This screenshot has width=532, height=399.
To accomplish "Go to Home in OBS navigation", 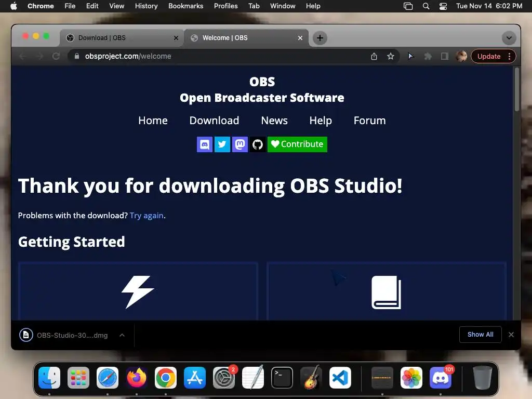I will click(153, 121).
